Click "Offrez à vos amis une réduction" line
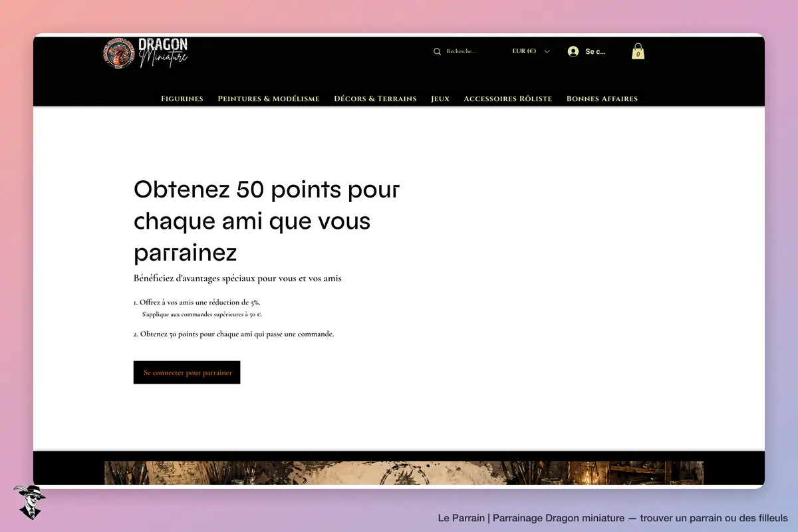 coord(197,302)
